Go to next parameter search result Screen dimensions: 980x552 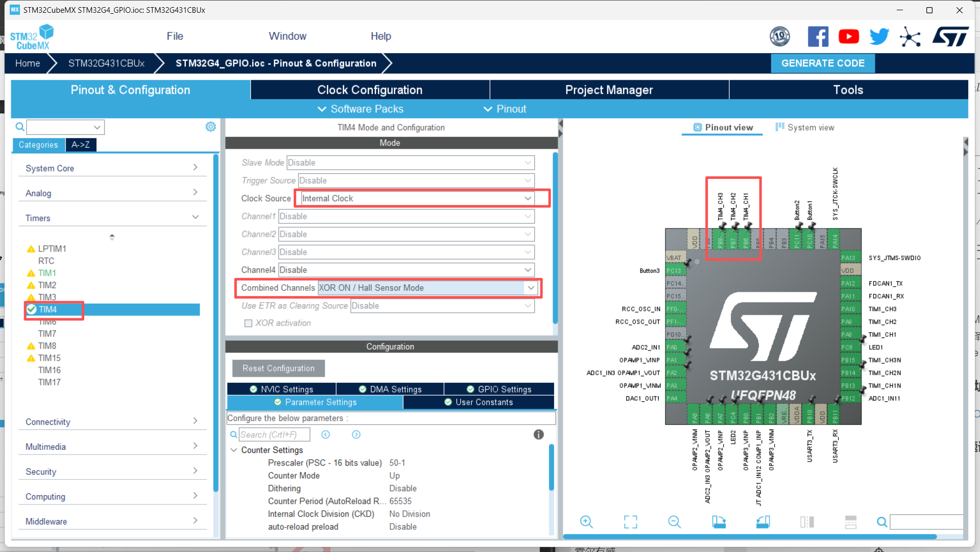(356, 434)
